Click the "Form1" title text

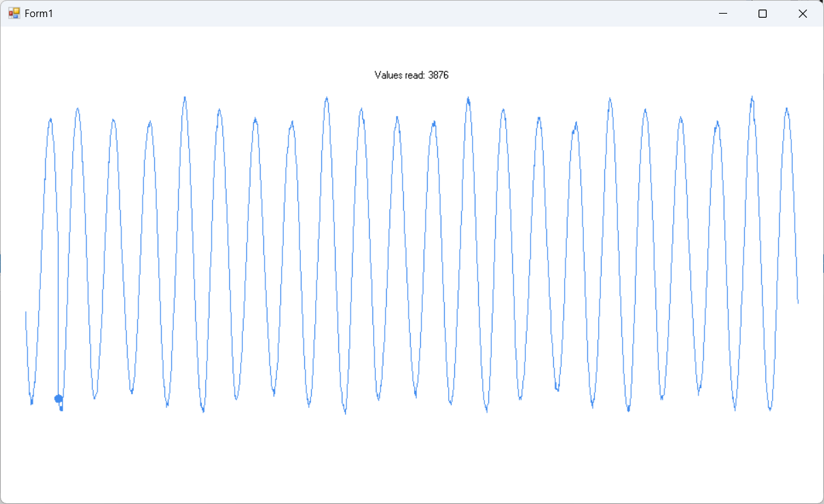(39, 14)
